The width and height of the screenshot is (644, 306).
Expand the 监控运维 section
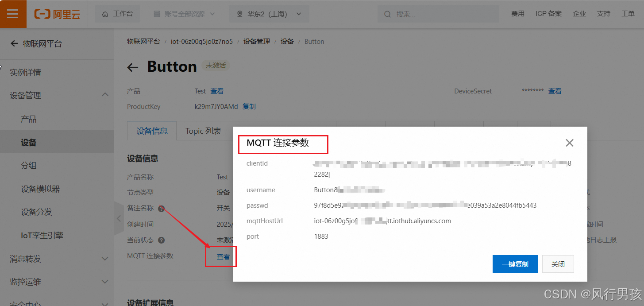(x=57, y=282)
